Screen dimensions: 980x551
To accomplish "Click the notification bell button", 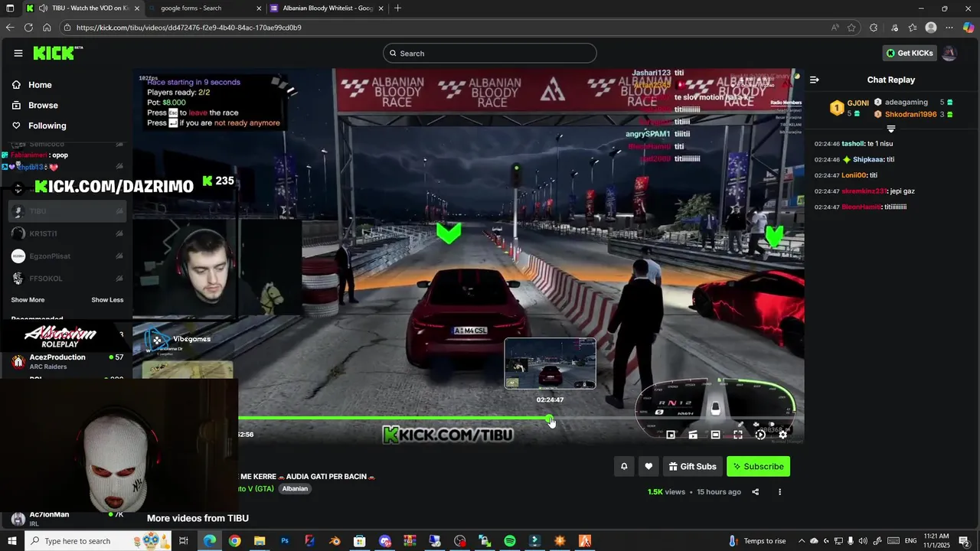I will [x=624, y=466].
